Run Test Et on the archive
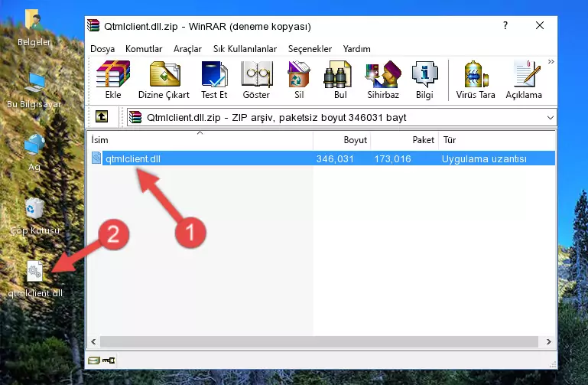Image resolution: width=588 pixels, height=385 pixels. point(214,80)
